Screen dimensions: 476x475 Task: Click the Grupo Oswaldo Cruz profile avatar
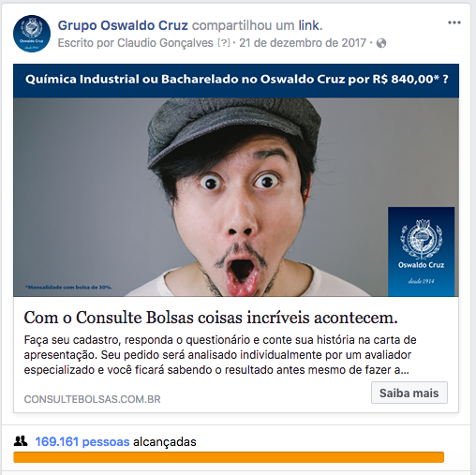(x=32, y=34)
